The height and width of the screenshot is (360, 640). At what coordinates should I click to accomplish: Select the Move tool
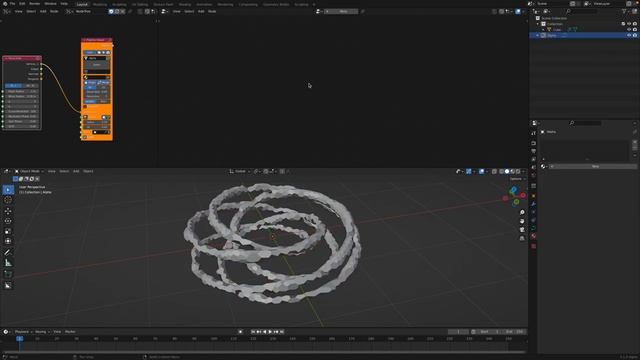pyautogui.click(x=8, y=211)
